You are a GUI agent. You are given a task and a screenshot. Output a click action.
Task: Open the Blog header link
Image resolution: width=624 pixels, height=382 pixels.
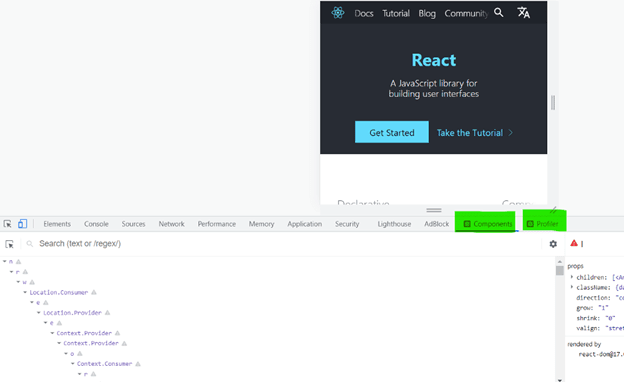pyautogui.click(x=427, y=14)
